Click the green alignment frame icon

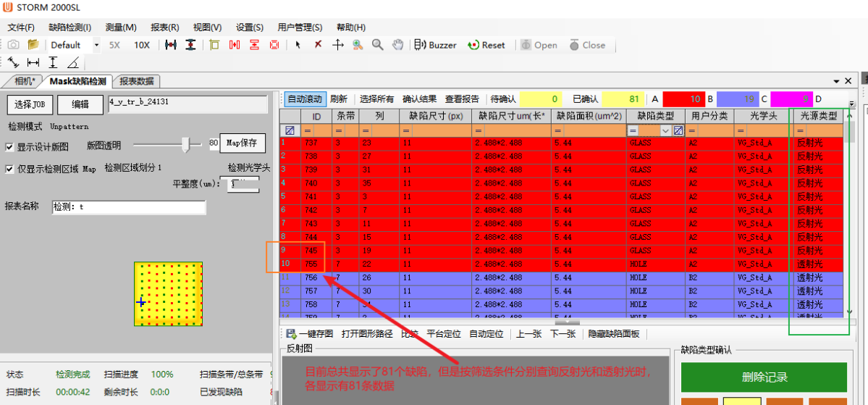pyautogui.click(x=215, y=45)
